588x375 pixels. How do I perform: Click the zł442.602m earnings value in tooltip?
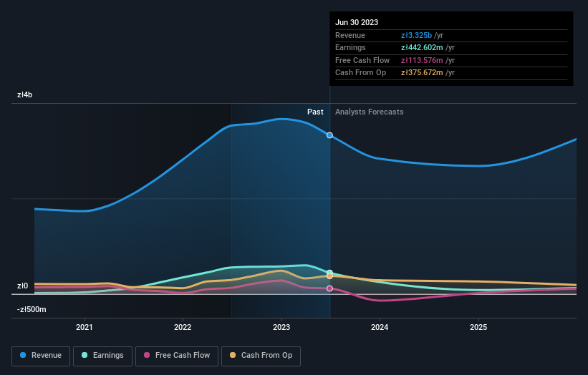pos(422,47)
